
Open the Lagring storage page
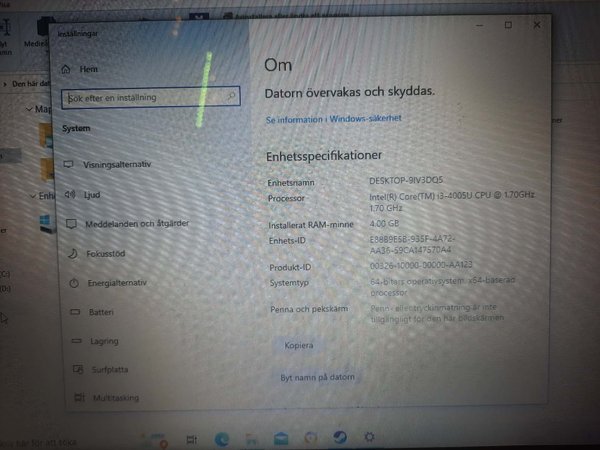tap(104, 341)
